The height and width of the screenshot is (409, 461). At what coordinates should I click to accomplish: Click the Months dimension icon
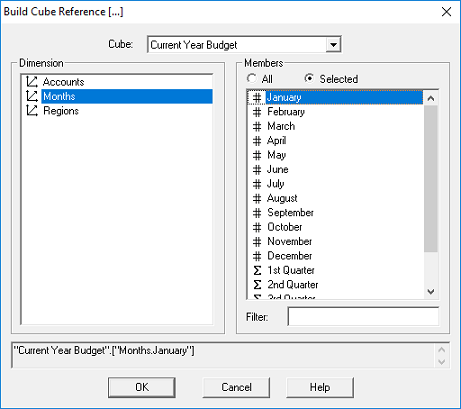(32, 96)
